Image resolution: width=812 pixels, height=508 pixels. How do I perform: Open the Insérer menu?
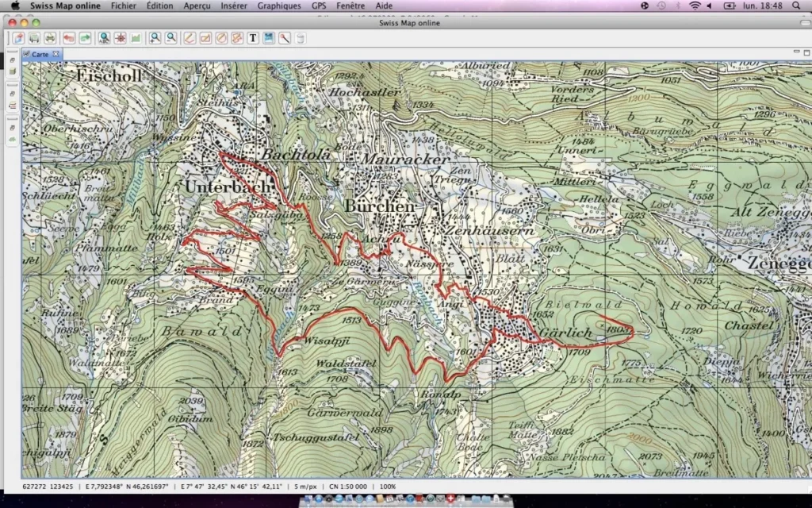click(234, 6)
